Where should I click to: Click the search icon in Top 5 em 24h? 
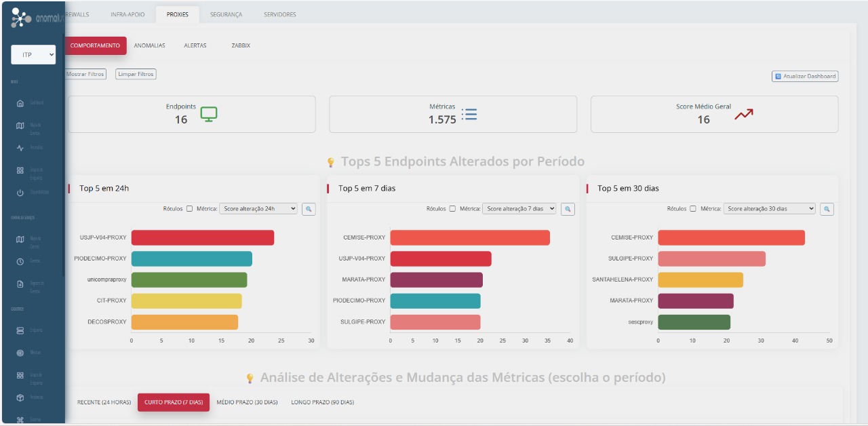pos(309,209)
